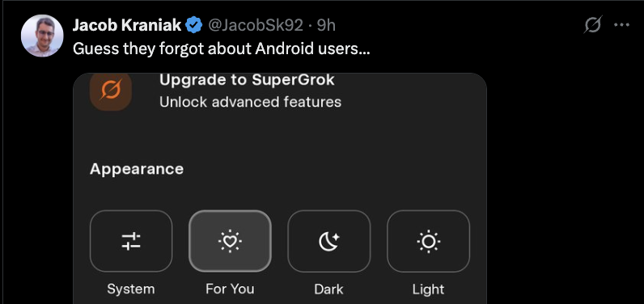644x304 pixels.
Task: Select the For You heart-sun tile
Action: point(230,241)
